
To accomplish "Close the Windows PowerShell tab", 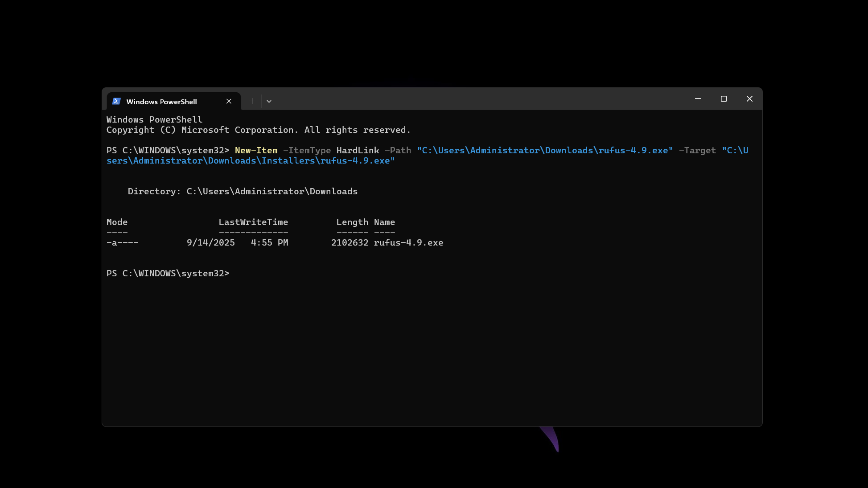I will pyautogui.click(x=229, y=101).
